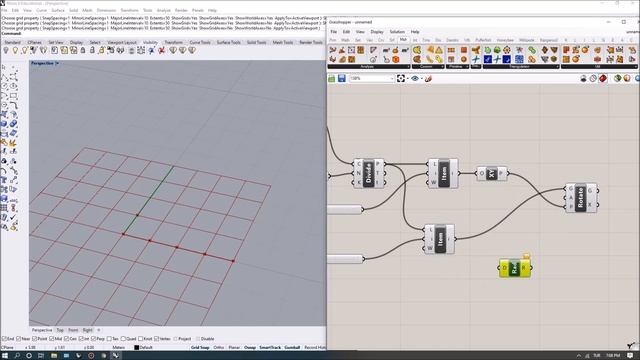Open Grasshopper Display menu
The width and height of the screenshot is (640, 360).
[x=377, y=31]
